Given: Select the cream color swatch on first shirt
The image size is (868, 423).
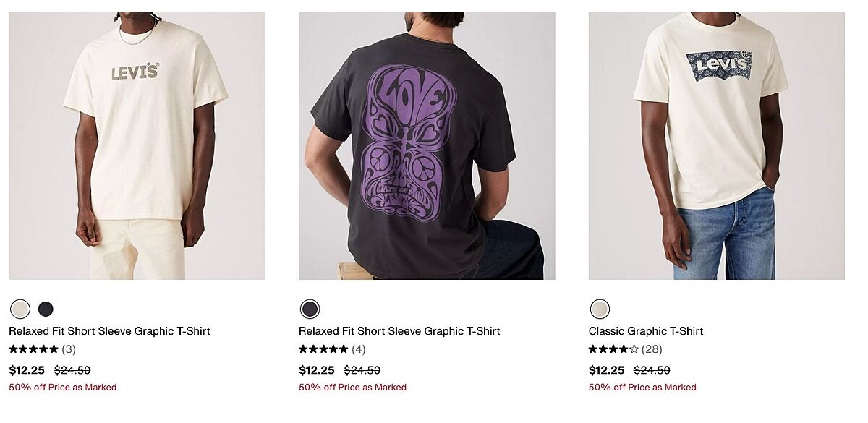Looking at the screenshot, I should coord(20,309).
